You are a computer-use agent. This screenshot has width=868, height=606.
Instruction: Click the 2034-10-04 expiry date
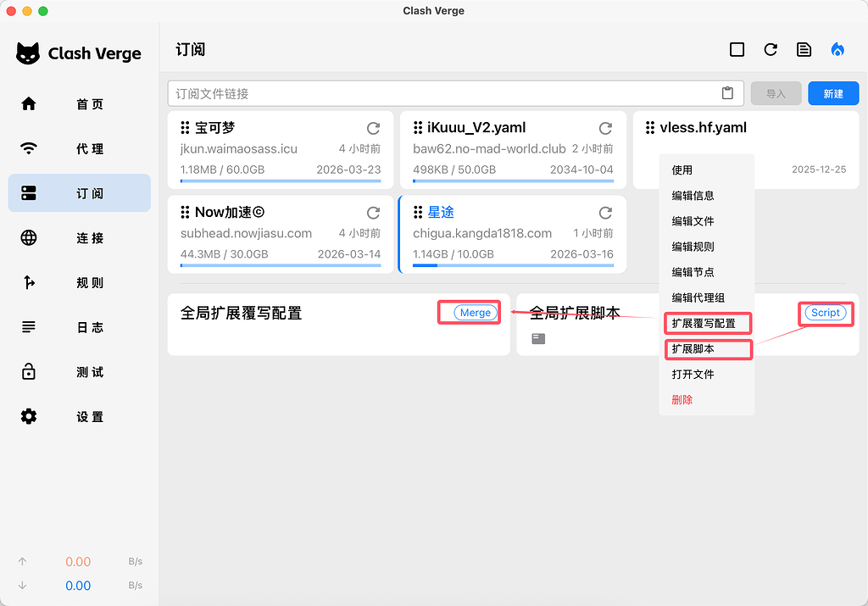[x=581, y=170]
